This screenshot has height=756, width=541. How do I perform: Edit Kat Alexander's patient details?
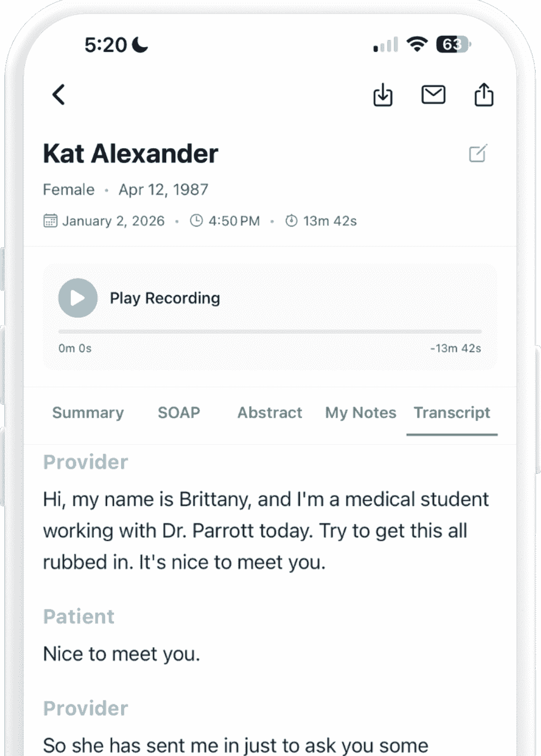(x=478, y=153)
